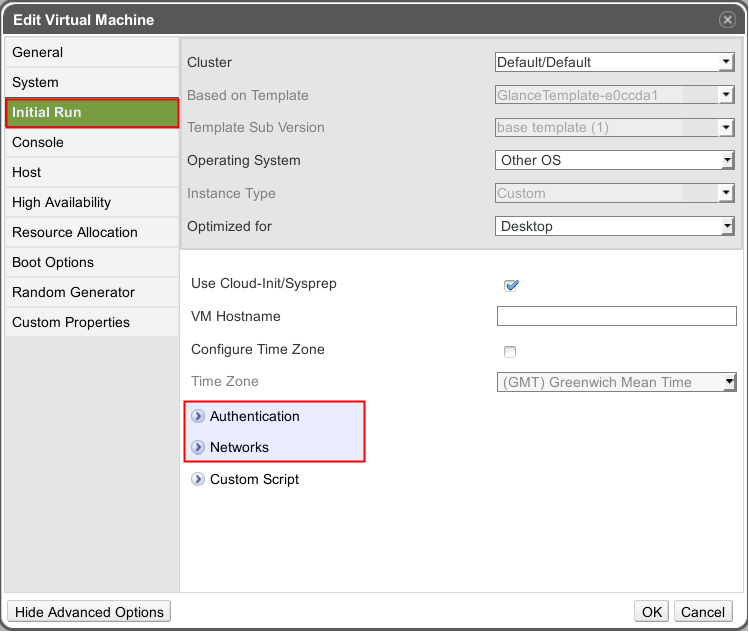Uncheck Use Cloud-Init/Sysprep checkbox

[511, 285]
